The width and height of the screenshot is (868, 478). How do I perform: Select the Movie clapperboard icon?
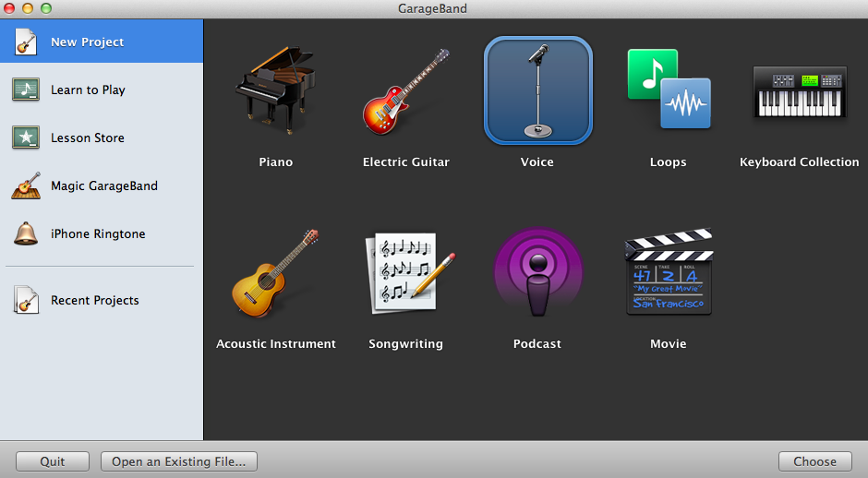(x=669, y=271)
